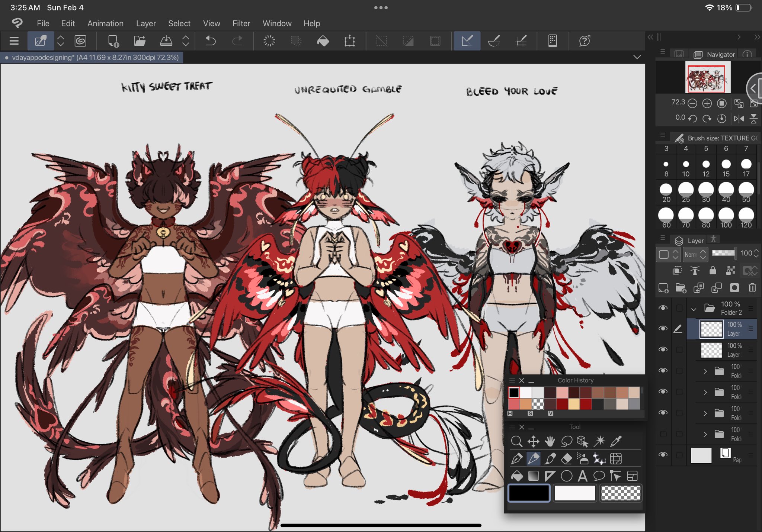Viewport: 762px width, 532px height.
Task: Open the Layer menu
Action: tap(146, 23)
